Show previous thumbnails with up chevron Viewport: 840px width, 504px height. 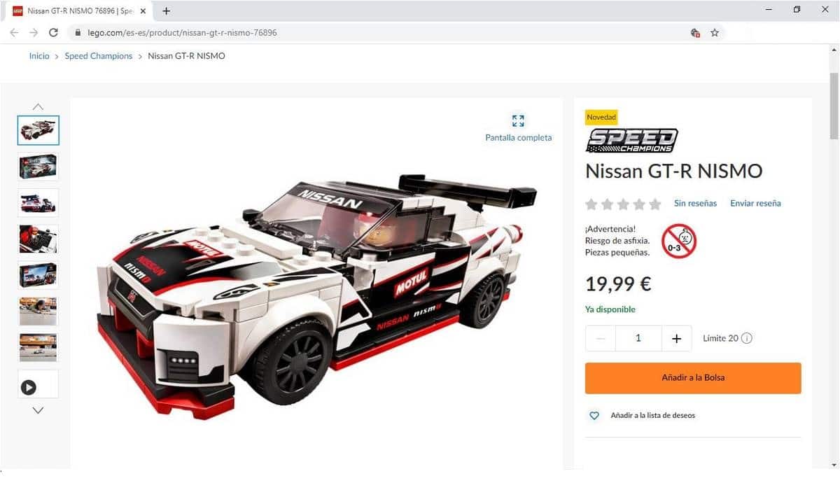pos(38,106)
